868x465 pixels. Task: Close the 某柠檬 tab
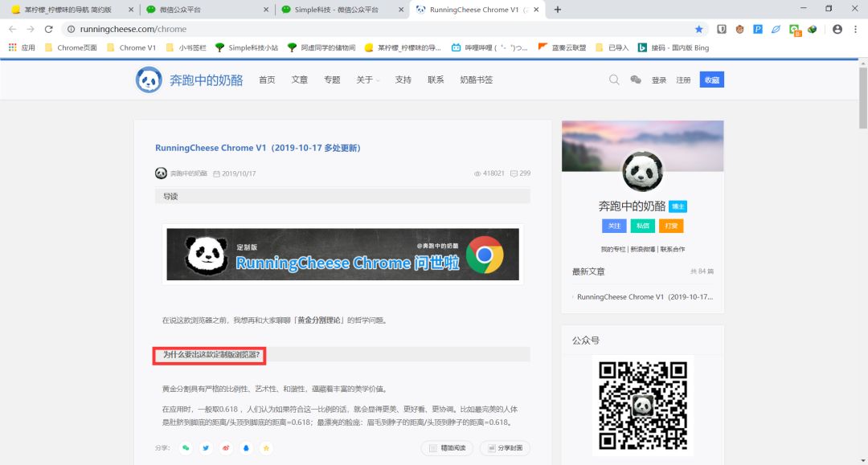click(x=131, y=10)
